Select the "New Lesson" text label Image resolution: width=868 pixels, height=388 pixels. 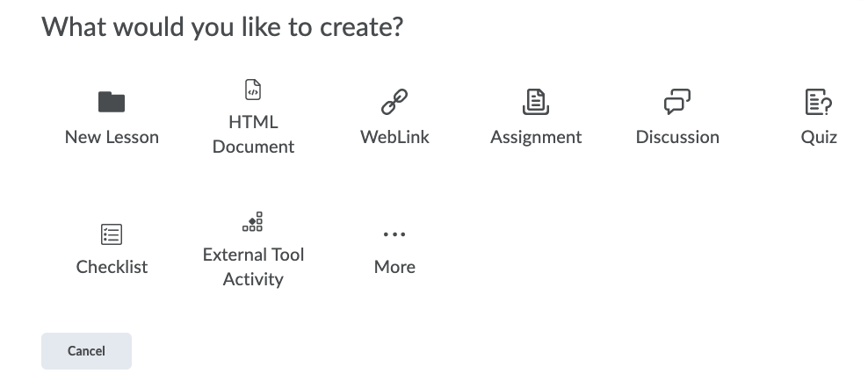tap(112, 137)
